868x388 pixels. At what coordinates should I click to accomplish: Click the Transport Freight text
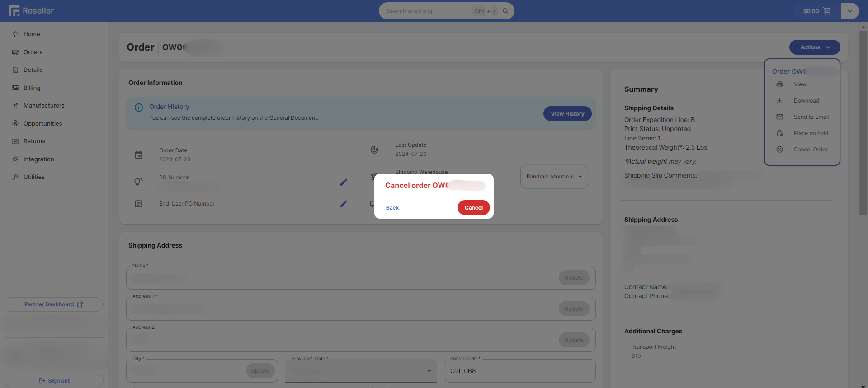pyautogui.click(x=653, y=347)
